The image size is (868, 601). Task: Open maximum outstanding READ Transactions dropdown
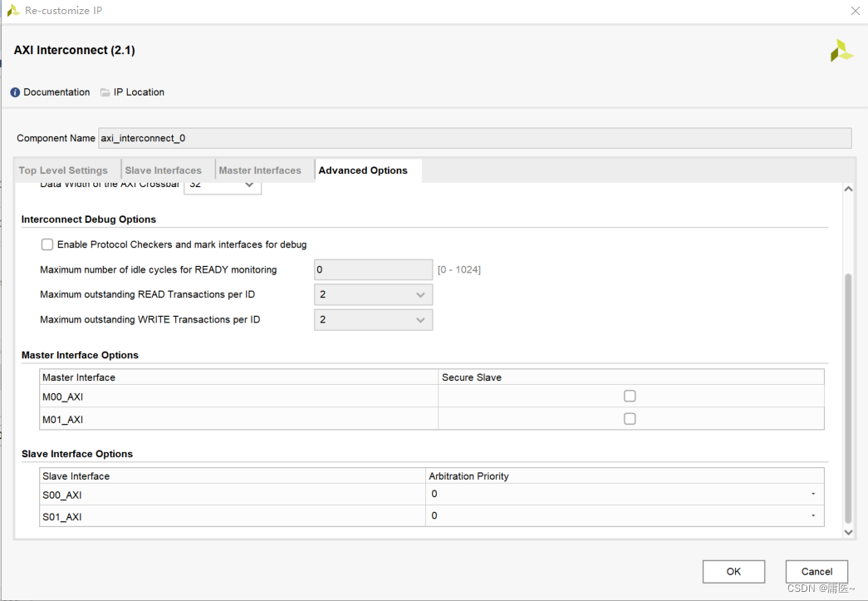420,295
